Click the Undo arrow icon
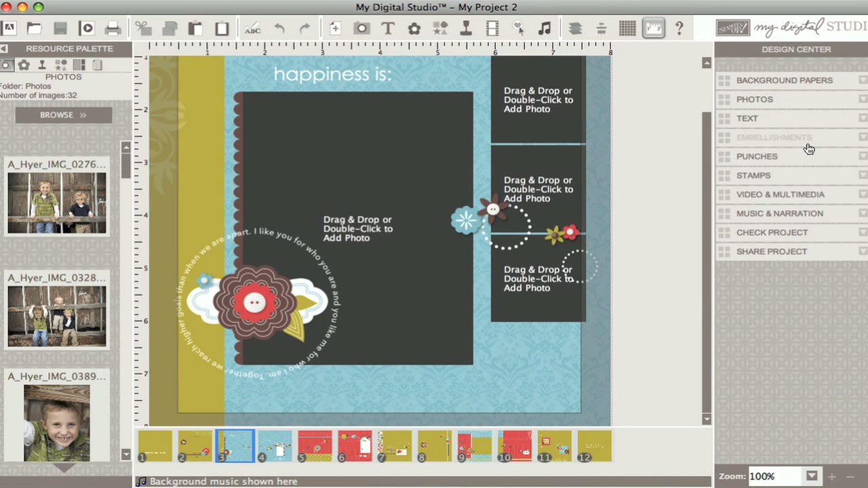The image size is (868, 488). [x=279, y=28]
